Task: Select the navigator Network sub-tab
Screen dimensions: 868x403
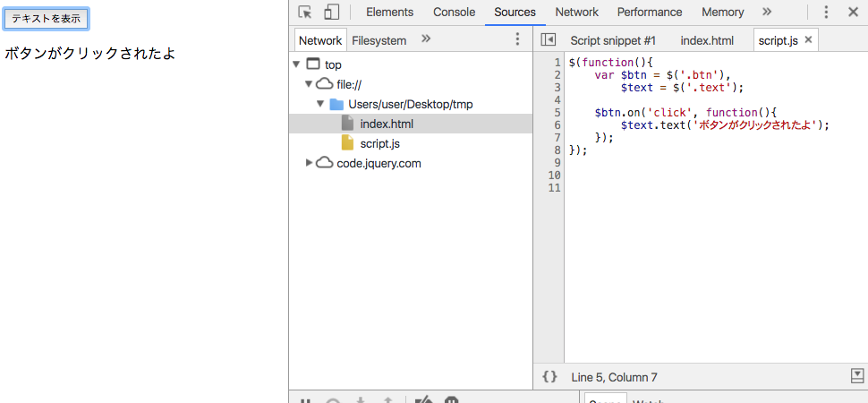Action: [320, 40]
